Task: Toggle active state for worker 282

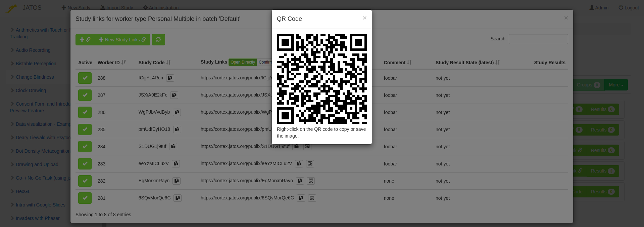Action: click(85, 181)
